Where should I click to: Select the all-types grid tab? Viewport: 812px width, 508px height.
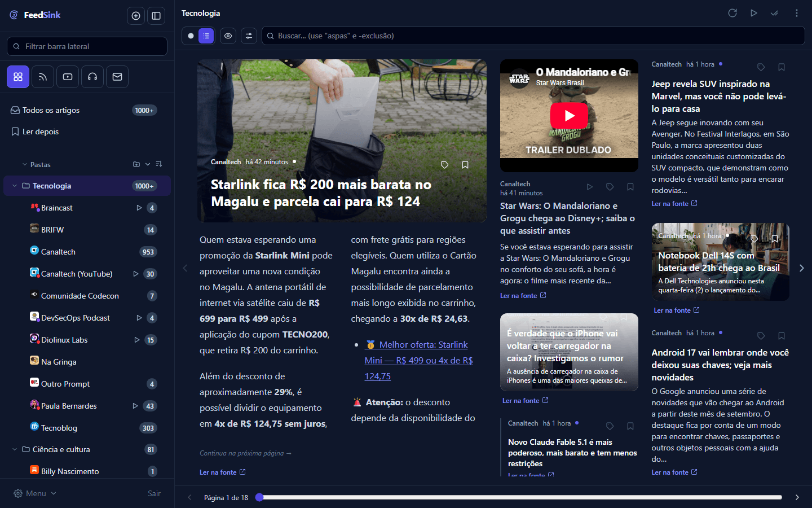[x=18, y=77]
